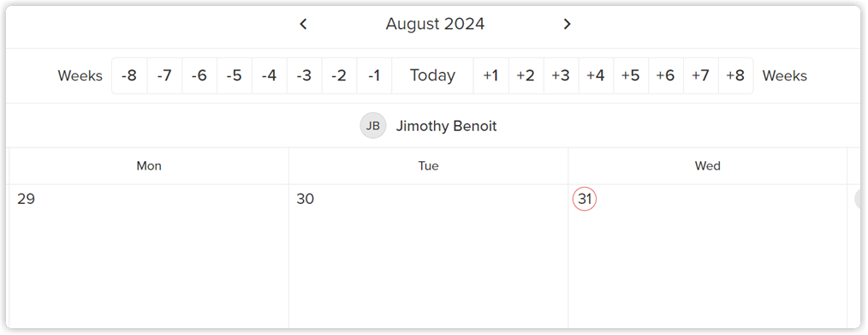This screenshot has width=868, height=335.
Task: Click the +2 weeks button
Action: (526, 76)
